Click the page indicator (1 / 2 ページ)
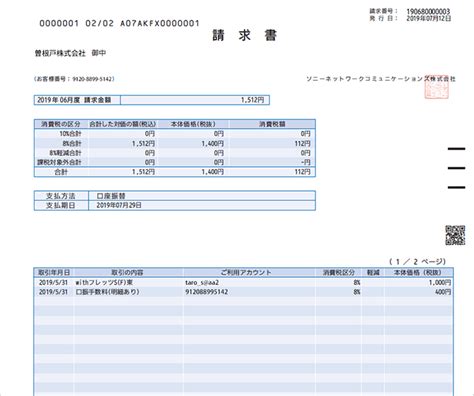The width and height of the screenshot is (474, 396). (417, 262)
